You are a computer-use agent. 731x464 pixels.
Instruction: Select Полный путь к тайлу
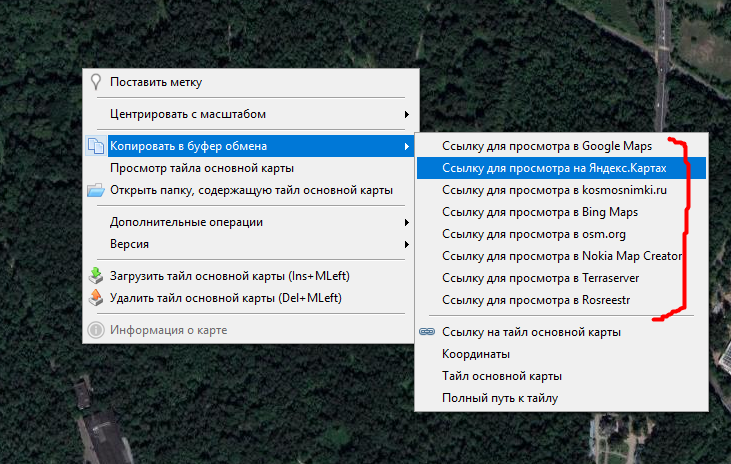(499, 398)
